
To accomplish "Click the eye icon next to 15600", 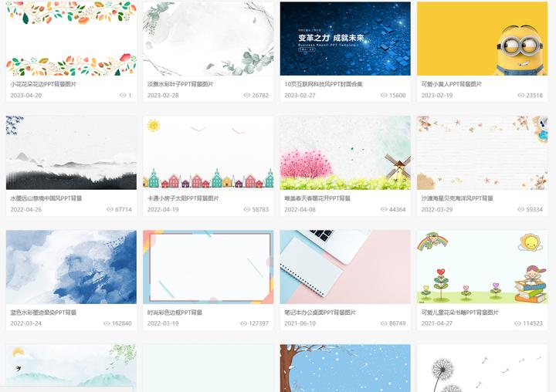I will click(x=384, y=96).
